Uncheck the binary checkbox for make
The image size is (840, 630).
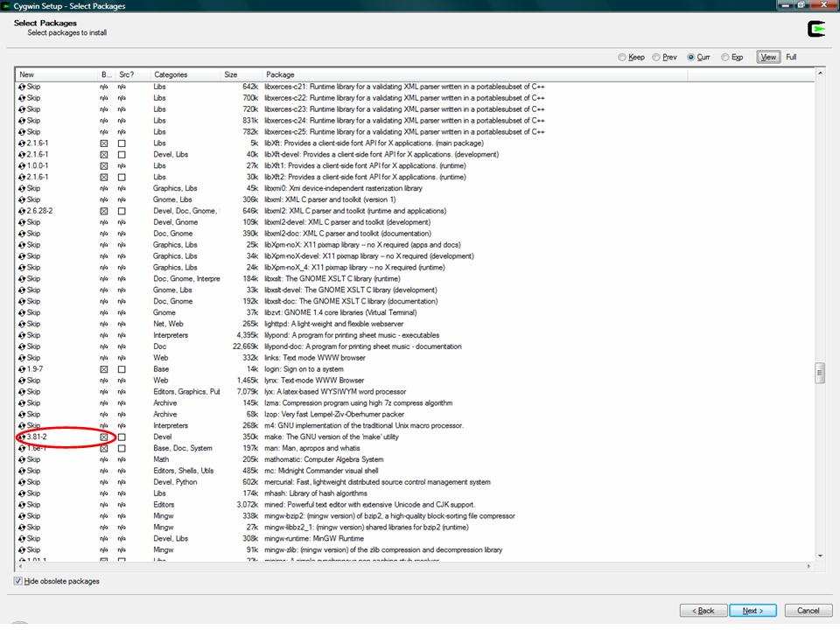[x=103, y=437]
